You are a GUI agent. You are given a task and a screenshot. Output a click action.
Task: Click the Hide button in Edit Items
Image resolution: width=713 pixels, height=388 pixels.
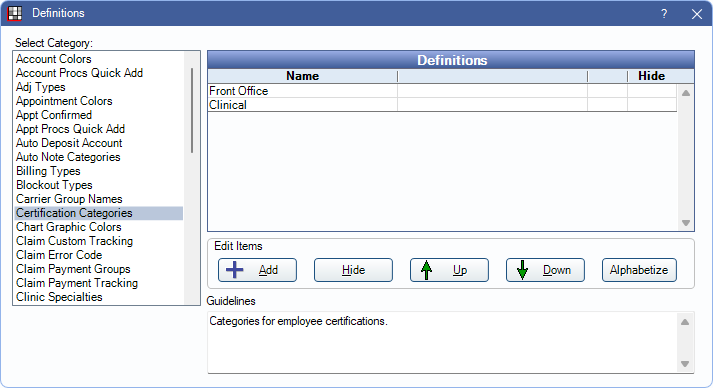point(353,270)
